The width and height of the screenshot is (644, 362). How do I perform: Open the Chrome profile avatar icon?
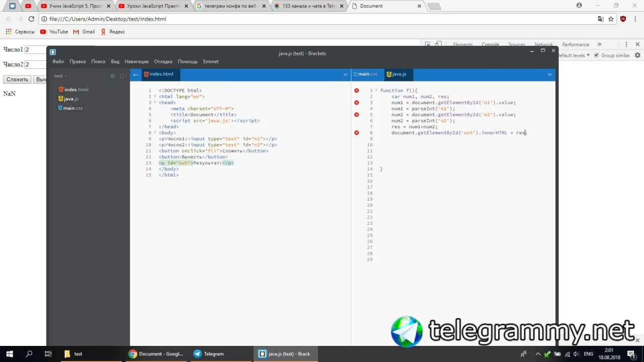pos(579,6)
